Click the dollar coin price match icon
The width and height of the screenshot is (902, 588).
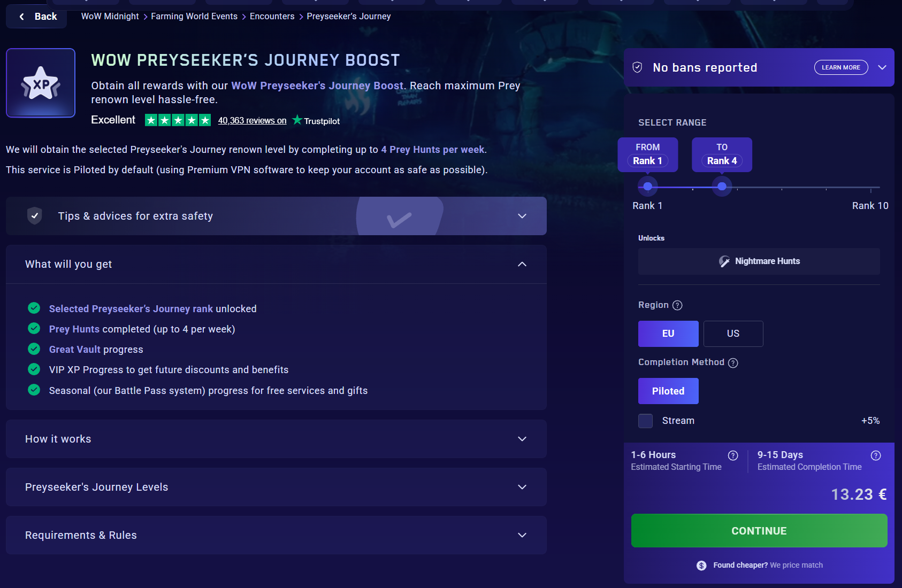[x=701, y=566]
